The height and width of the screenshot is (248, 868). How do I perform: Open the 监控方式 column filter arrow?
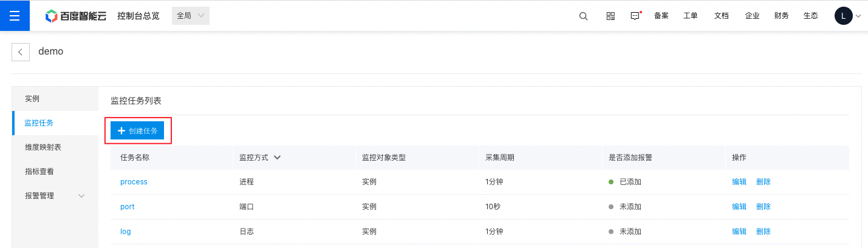tap(277, 158)
